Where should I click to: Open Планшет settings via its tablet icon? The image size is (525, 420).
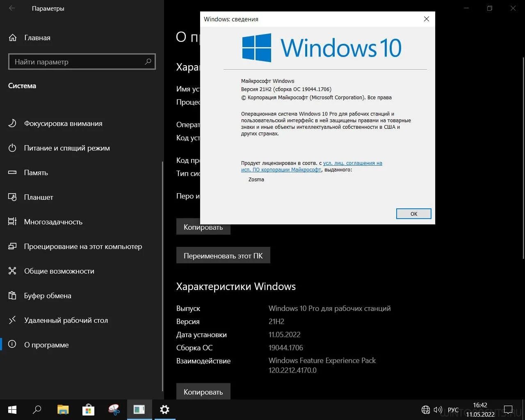point(12,197)
